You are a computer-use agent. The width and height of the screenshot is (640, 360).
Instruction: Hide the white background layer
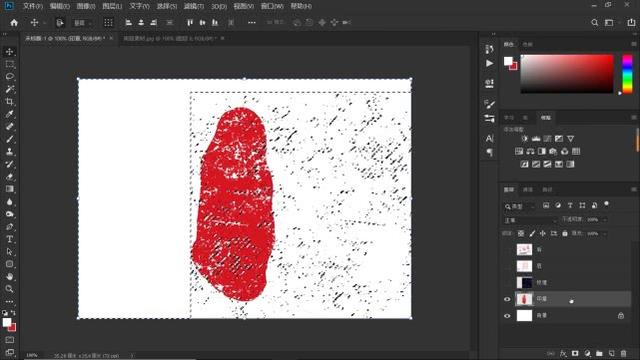[x=507, y=316]
